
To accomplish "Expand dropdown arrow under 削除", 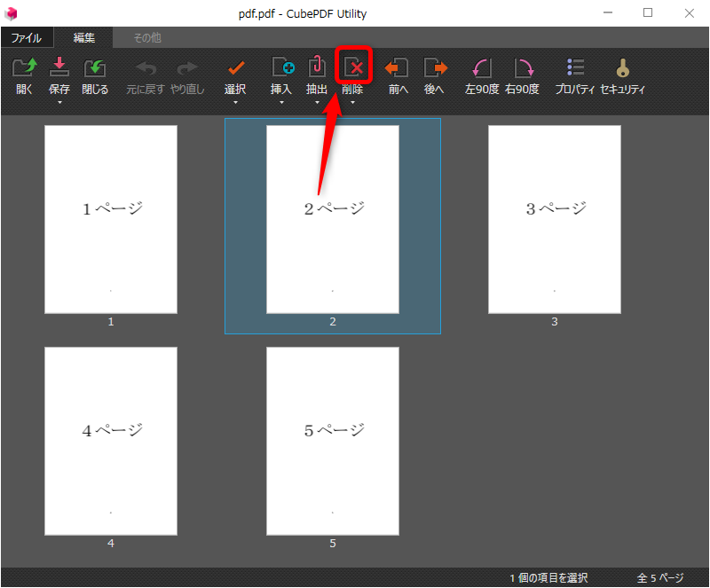I will 352,103.
